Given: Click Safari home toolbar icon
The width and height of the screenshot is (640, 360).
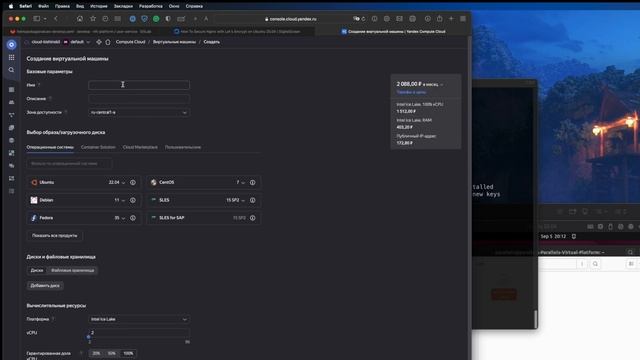Looking at the screenshot, I should 80,19.
